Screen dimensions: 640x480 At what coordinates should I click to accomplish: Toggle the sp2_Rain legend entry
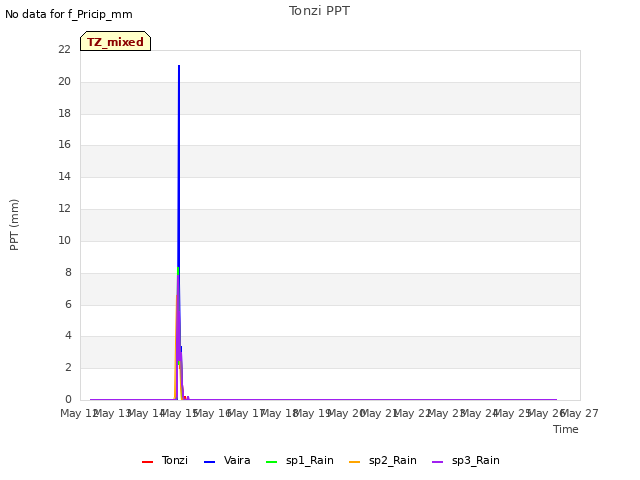click(x=383, y=460)
